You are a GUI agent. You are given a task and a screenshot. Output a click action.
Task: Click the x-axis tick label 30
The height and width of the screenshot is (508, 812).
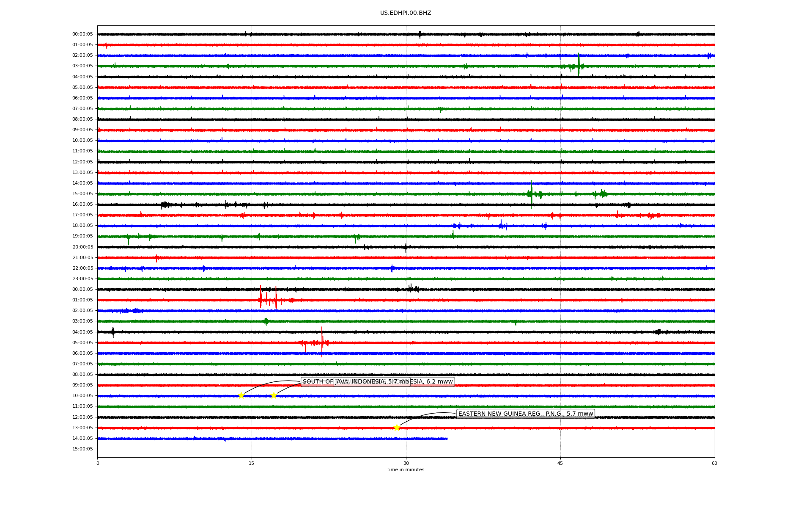click(x=406, y=463)
